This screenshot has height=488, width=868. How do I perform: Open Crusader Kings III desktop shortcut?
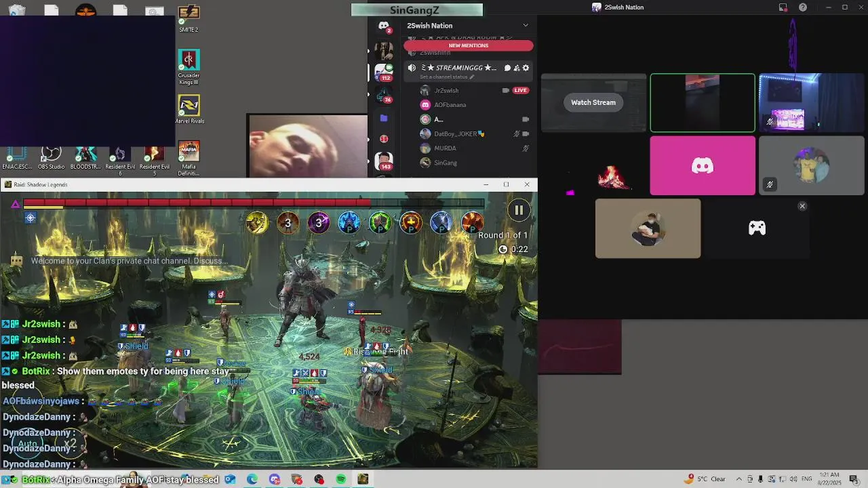189,67
